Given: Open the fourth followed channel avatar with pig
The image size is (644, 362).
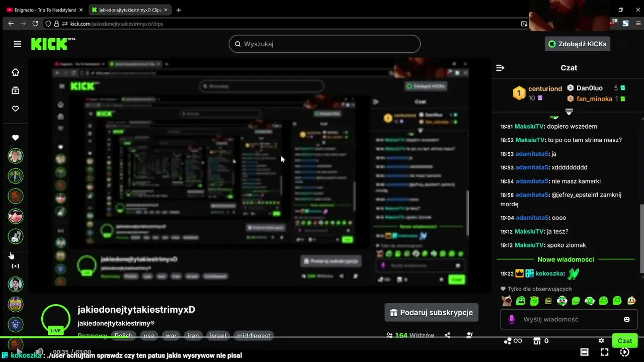Looking at the screenshot, I should [16, 216].
